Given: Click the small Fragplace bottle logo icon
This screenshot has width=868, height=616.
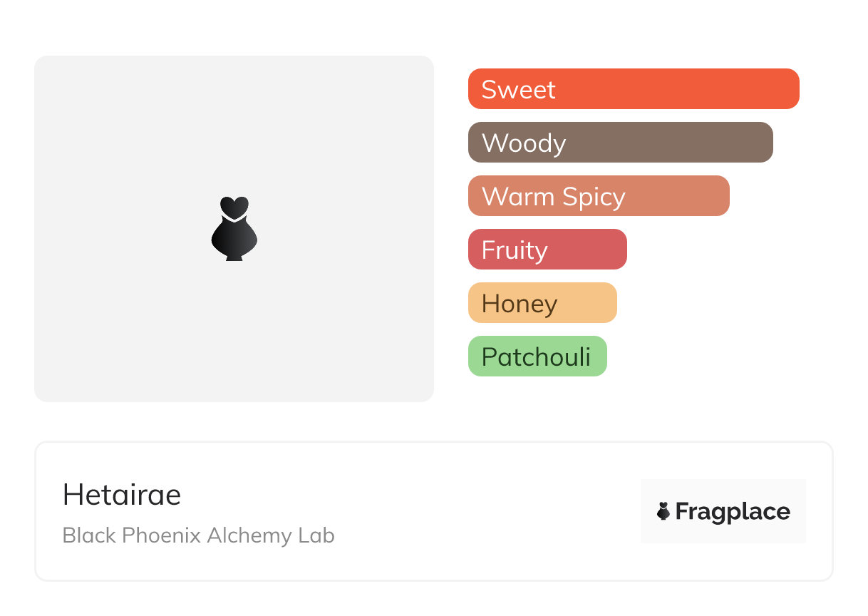Looking at the screenshot, I should pos(663,511).
